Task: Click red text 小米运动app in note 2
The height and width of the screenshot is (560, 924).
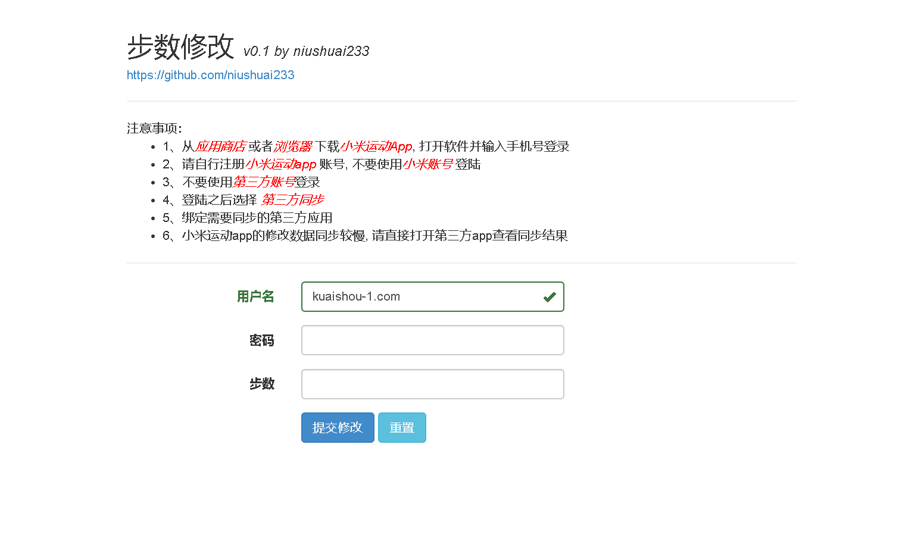Action: pyautogui.click(x=281, y=164)
